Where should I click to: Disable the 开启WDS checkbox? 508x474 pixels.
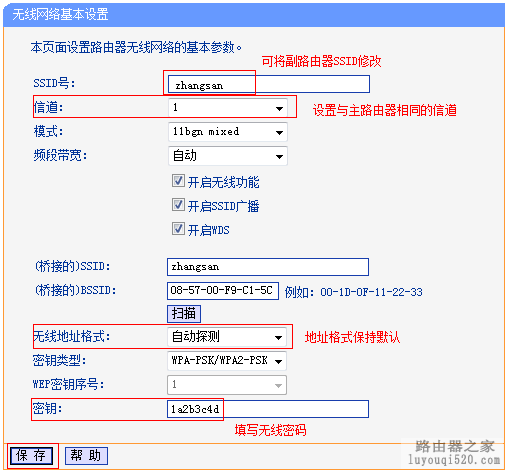click(x=178, y=229)
